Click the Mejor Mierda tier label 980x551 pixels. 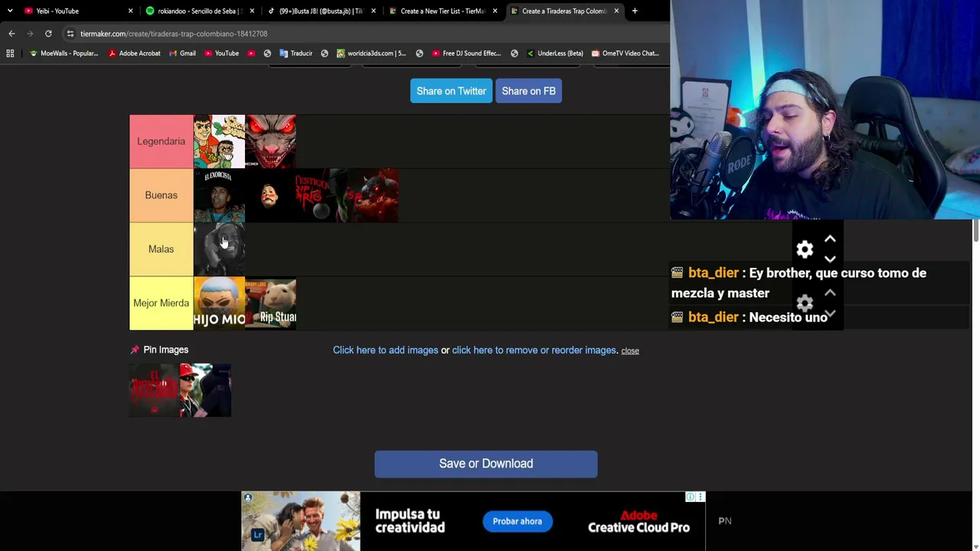161,303
